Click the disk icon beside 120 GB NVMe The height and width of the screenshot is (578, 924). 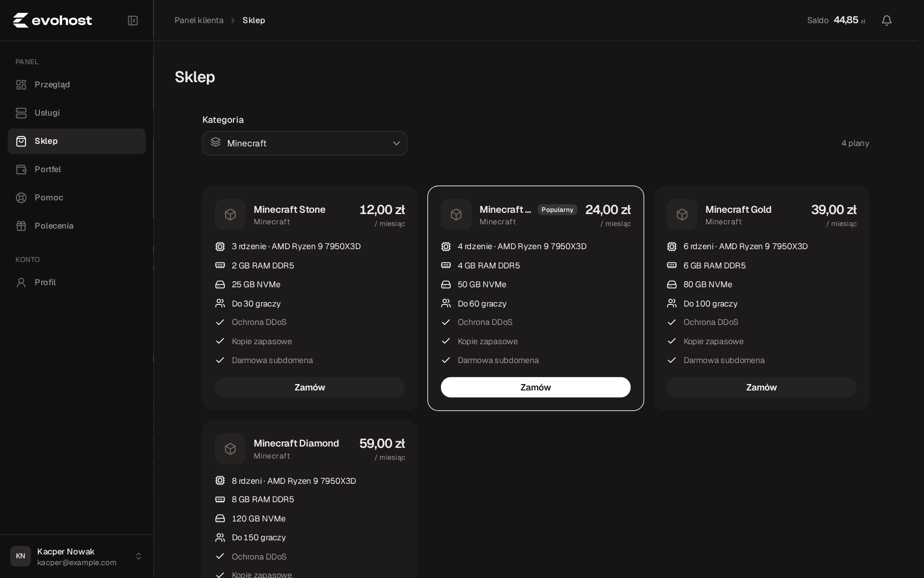pos(220,518)
